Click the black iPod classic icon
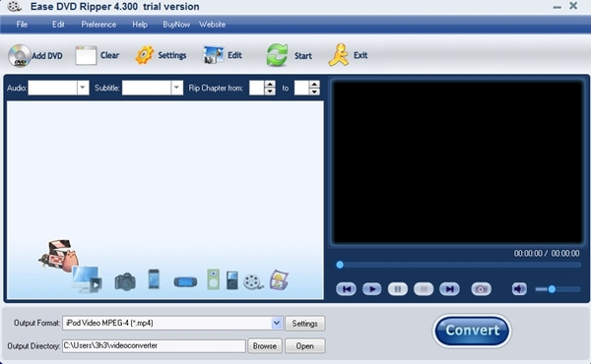591x364 pixels. [x=232, y=280]
